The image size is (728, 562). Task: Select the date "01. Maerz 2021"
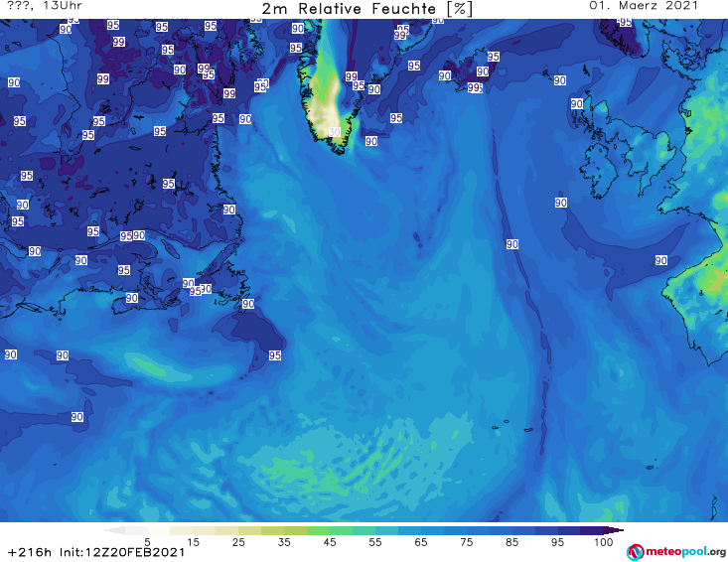coord(644,6)
